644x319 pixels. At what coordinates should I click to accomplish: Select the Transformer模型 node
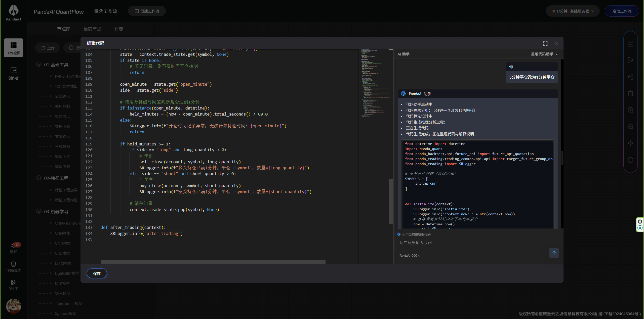coord(68,303)
